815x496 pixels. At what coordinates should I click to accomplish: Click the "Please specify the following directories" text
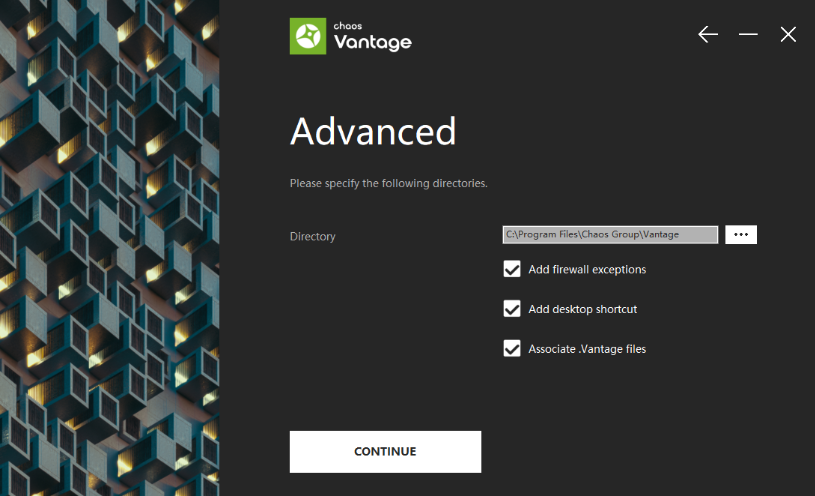tap(388, 184)
